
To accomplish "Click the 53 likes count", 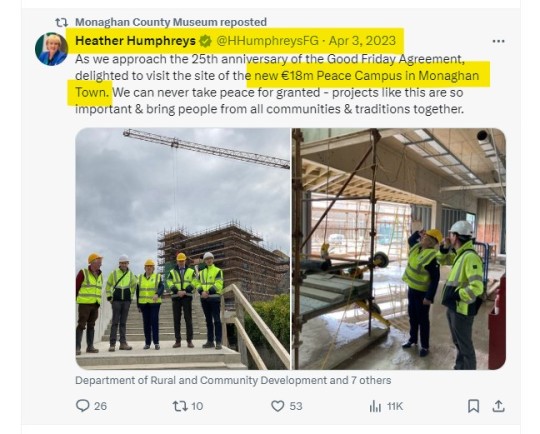I will (x=295, y=406).
